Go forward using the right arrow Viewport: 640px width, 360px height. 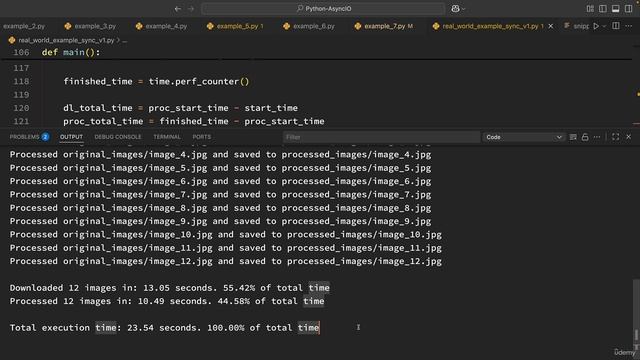[x=191, y=9]
